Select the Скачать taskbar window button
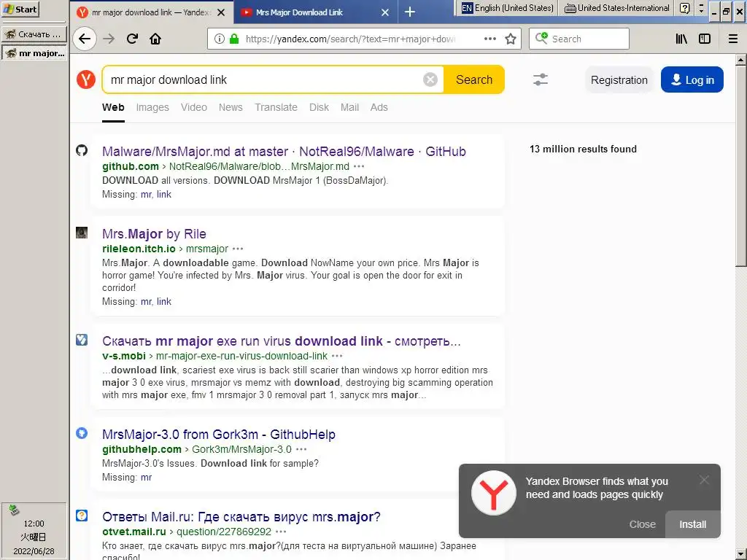The width and height of the screenshot is (747, 560). (x=34, y=34)
